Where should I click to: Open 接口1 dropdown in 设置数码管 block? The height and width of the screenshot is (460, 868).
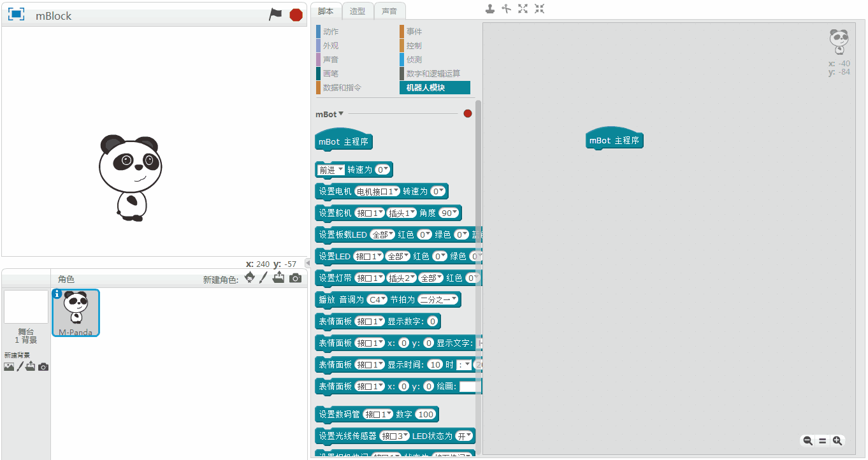coord(378,414)
